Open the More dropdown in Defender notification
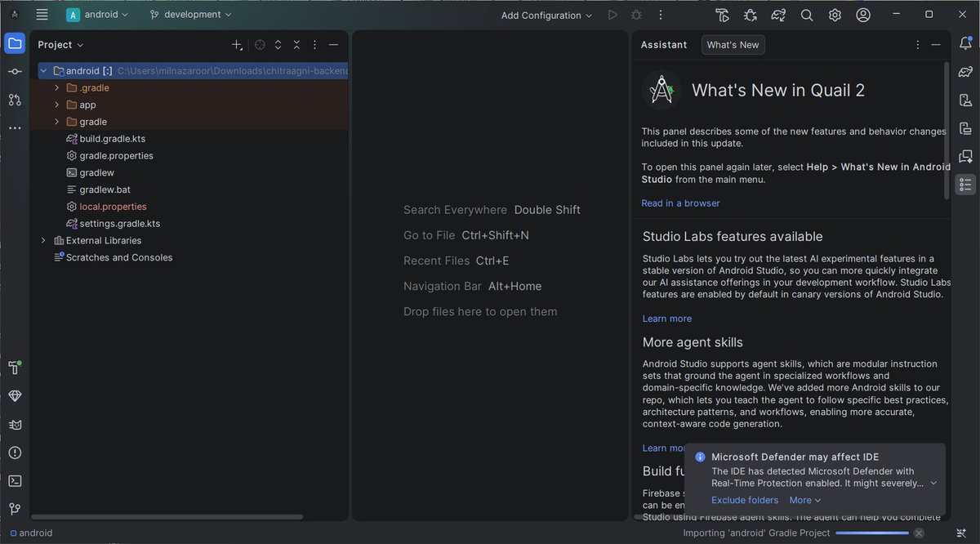 click(805, 500)
